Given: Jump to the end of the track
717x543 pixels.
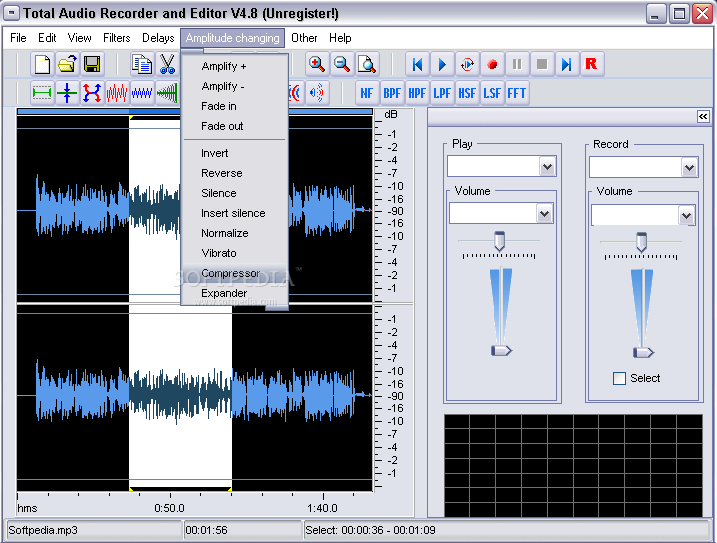Looking at the screenshot, I should click(x=567, y=64).
